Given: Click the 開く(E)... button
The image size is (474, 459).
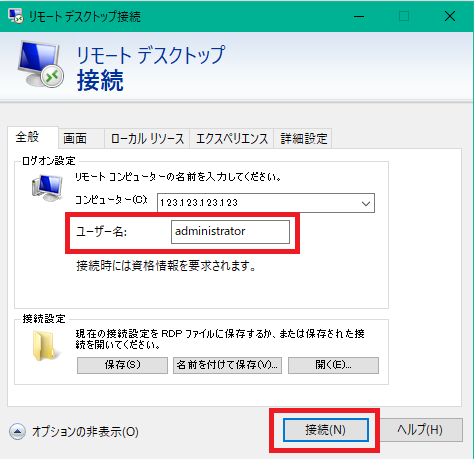Looking at the screenshot, I should [333, 365].
